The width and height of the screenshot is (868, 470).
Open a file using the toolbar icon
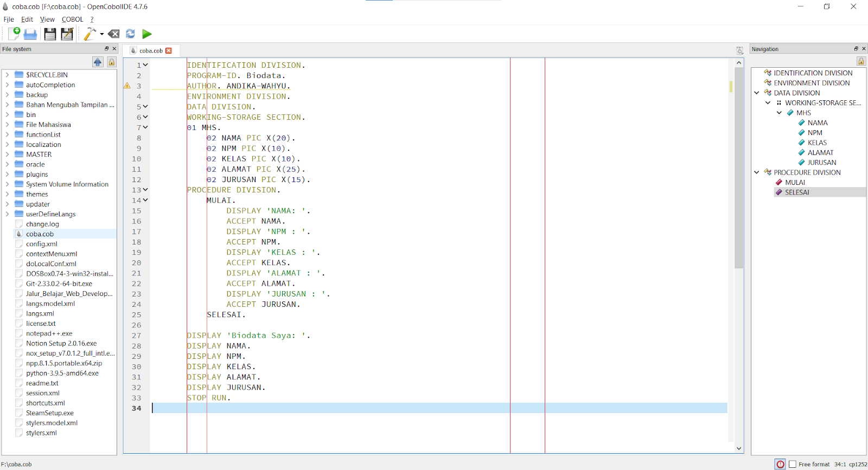pos(30,34)
